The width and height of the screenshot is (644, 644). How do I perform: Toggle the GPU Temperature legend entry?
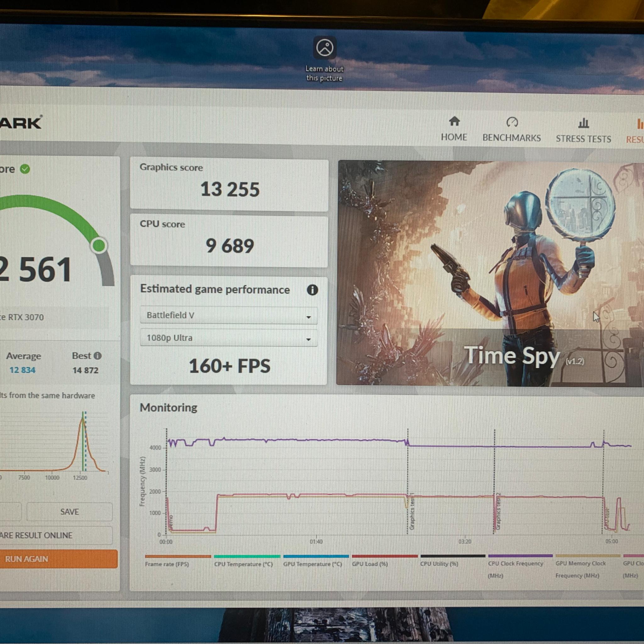click(316, 561)
